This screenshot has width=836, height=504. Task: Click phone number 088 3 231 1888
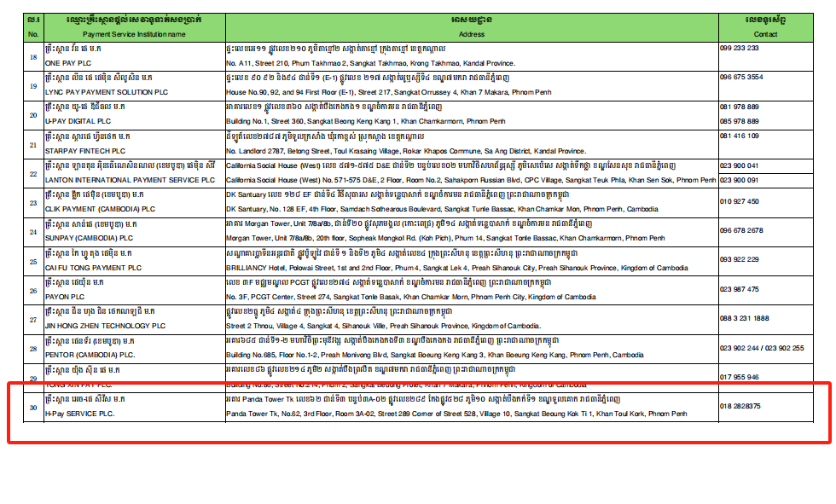(x=745, y=318)
